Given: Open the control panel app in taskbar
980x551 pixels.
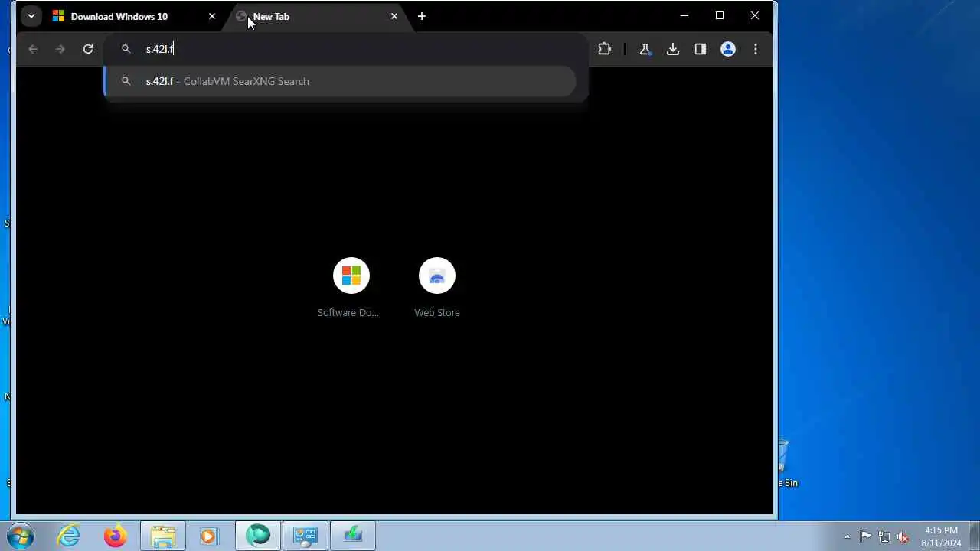Looking at the screenshot, I should point(305,536).
